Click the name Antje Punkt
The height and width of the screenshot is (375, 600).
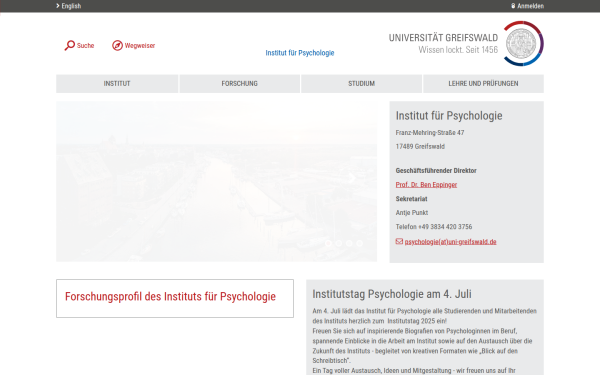pyautogui.click(x=412, y=212)
